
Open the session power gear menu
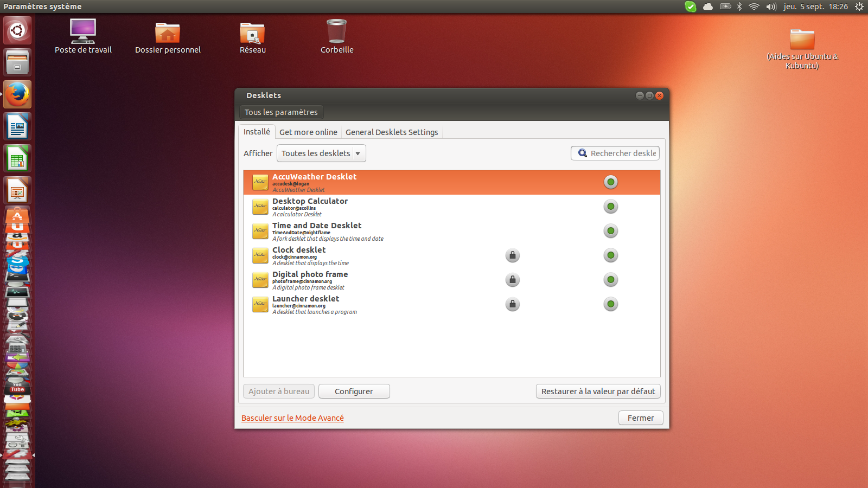tap(859, 7)
